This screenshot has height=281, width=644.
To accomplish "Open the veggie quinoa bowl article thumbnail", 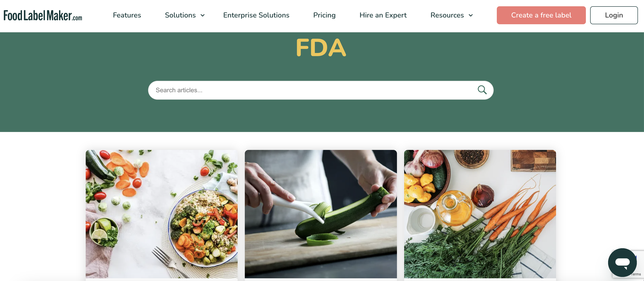I will 162,214.
